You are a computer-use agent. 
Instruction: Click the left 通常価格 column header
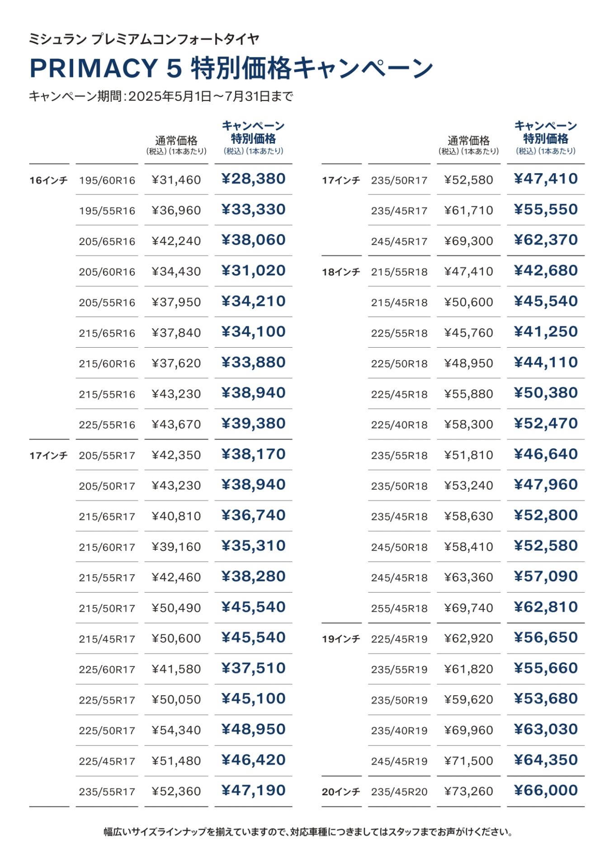(176, 145)
